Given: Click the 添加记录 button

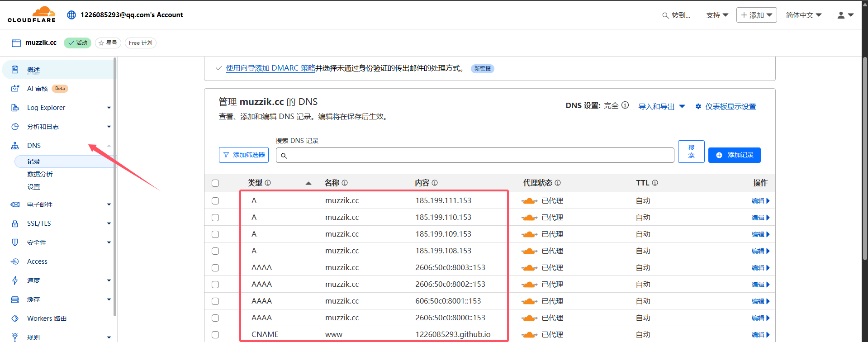Looking at the screenshot, I should pos(734,155).
